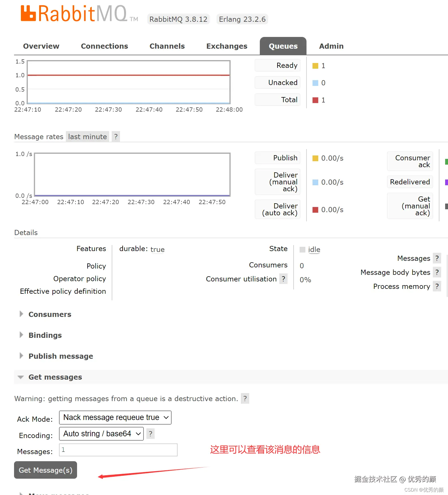Open the Admin tab
448x495 pixels.
pyautogui.click(x=331, y=46)
